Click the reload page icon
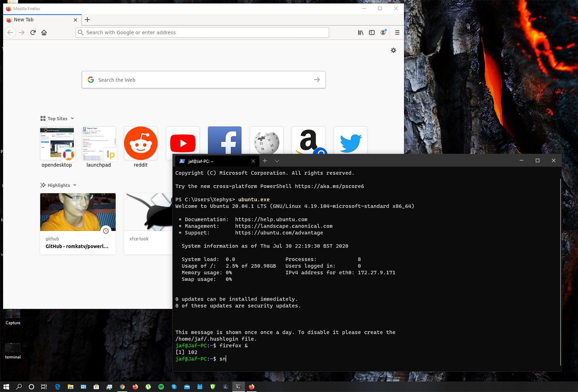The height and width of the screenshot is (392, 578). (33, 32)
